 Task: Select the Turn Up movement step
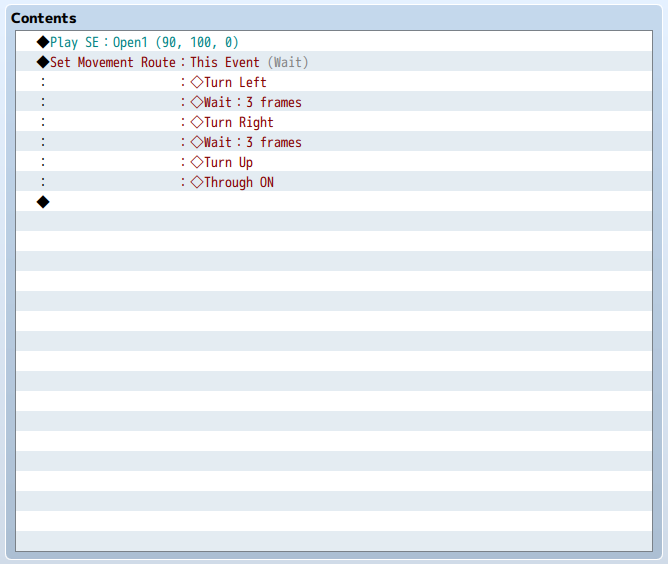[x=228, y=162]
